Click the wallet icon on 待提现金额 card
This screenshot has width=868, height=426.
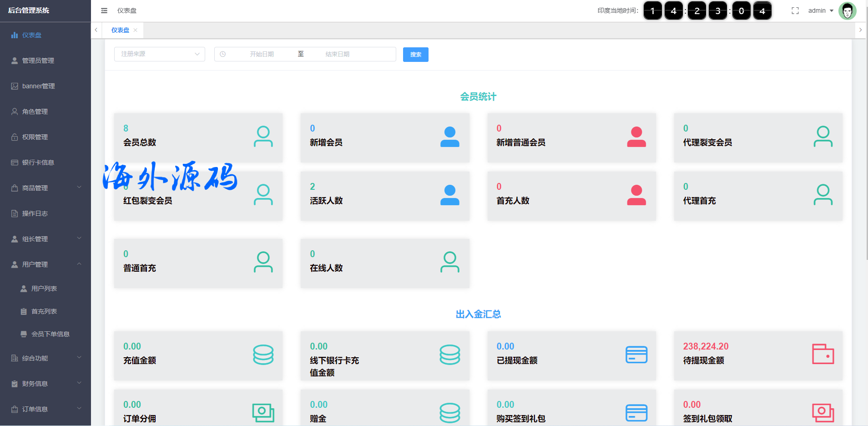[823, 354]
